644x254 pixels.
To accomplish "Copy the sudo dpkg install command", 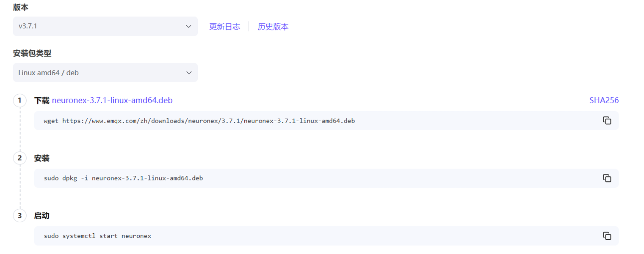I will [x=607, y=178].
